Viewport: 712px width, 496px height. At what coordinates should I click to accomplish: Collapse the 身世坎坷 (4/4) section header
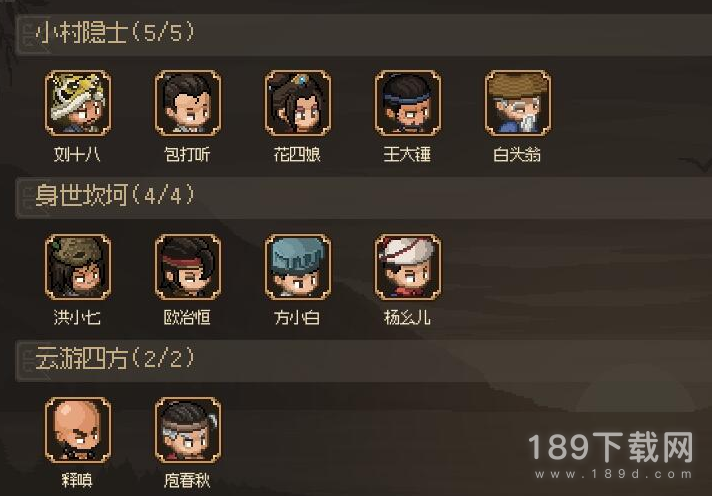[363, 198]
